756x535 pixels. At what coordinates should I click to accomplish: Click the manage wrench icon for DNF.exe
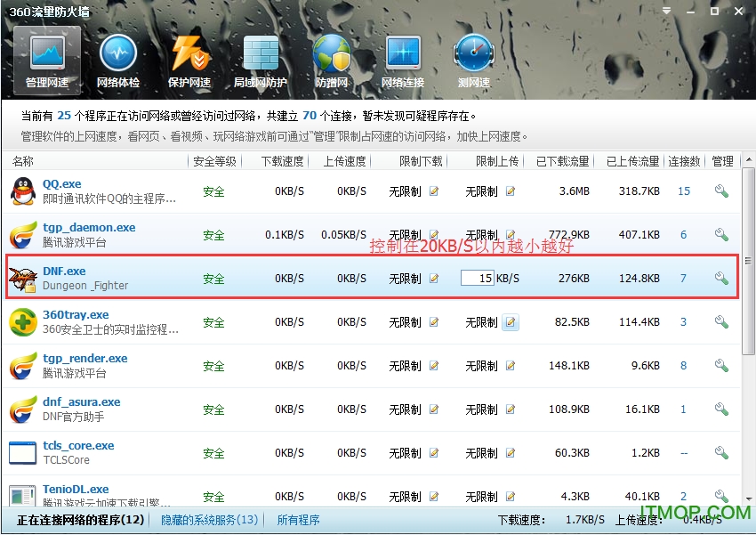click(x=722, y=278)
